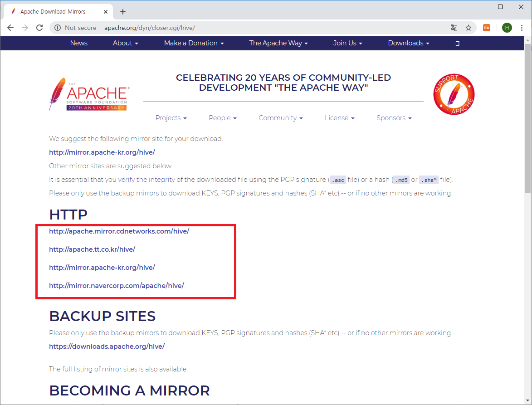The height and width of the screenshot is (405, 532).
Task: Expand the About dropdown
Action: 126,43
